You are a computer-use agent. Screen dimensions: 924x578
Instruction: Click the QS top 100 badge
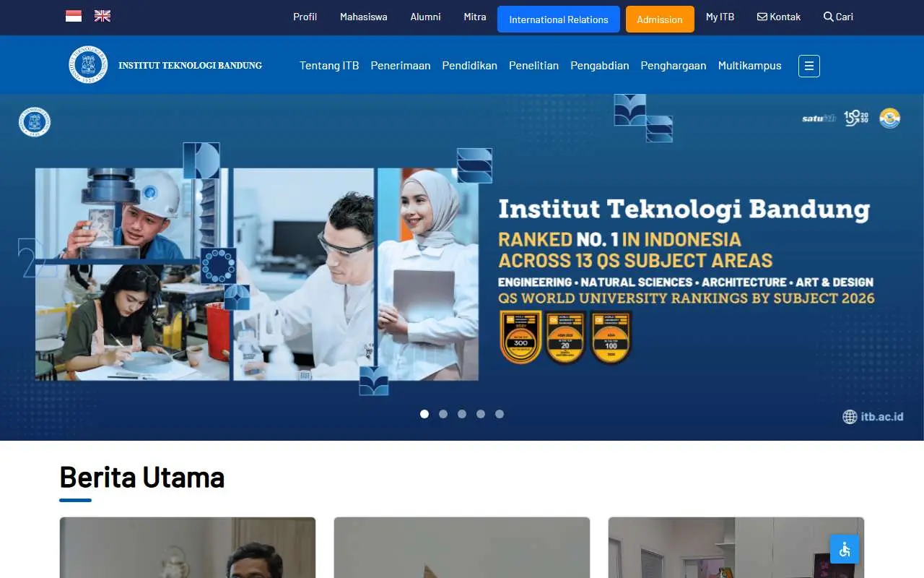(x=611, y=337)
